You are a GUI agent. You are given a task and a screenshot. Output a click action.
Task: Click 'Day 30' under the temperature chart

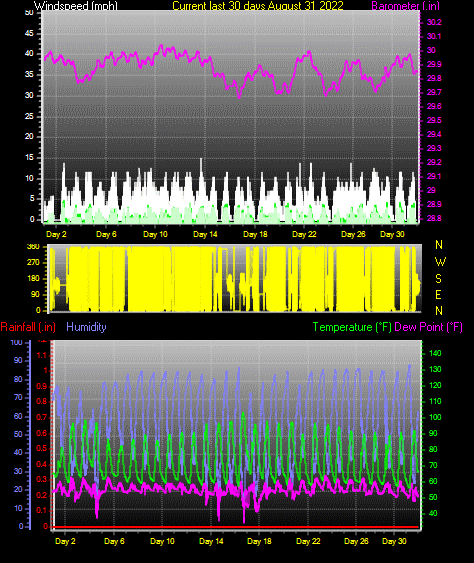click(x=394, y=541)
